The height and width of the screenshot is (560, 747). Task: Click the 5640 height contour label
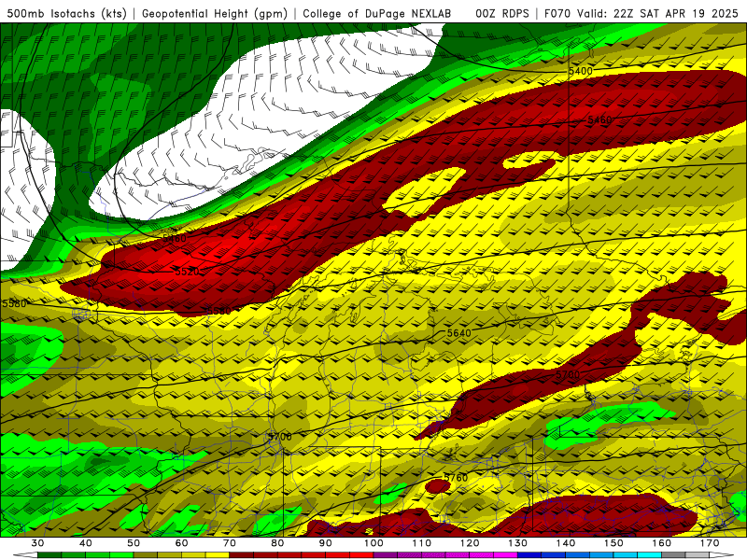click(458, 333)
